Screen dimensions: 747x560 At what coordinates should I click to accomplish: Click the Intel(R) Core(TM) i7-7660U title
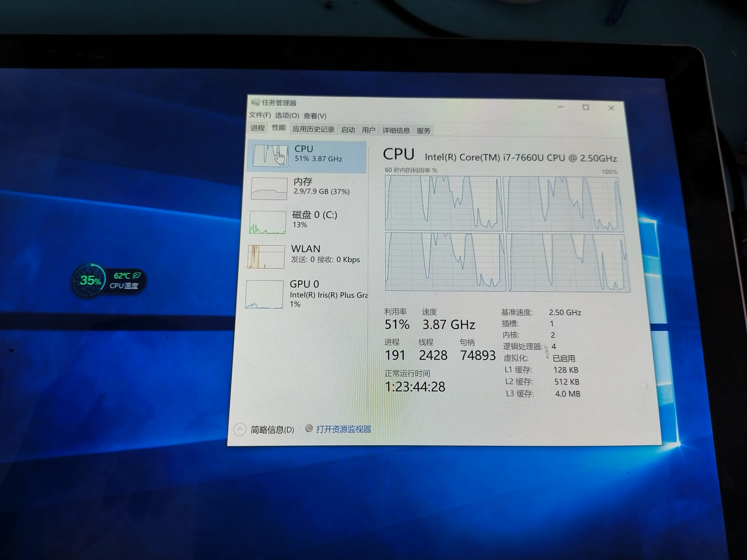(x=521, y=158)
